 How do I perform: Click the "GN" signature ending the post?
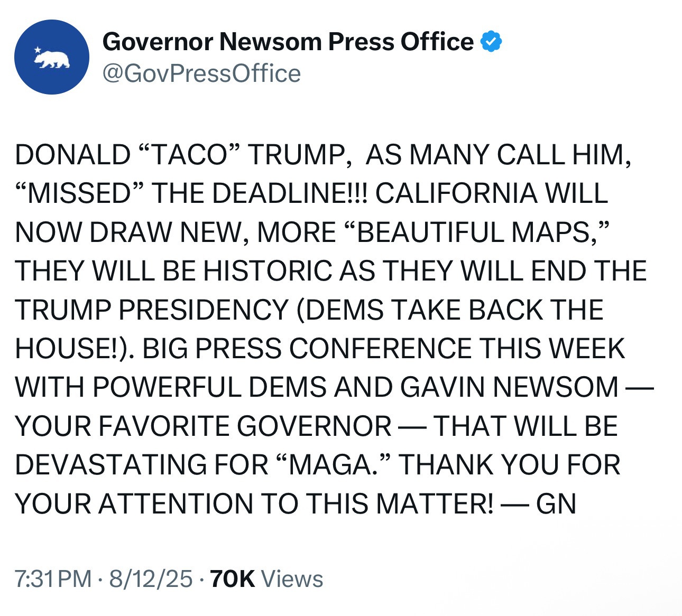pyautogui.click(x=556, y=503)
